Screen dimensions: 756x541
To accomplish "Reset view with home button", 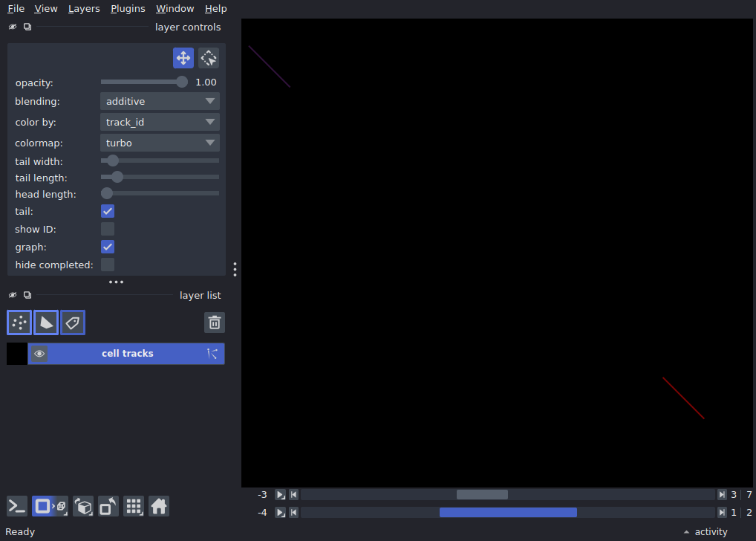I will (159, 506).
